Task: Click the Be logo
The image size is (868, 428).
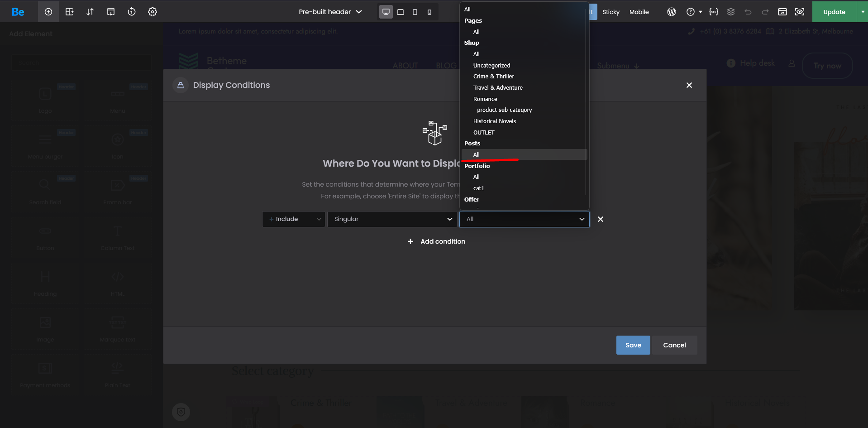Action: (18, 12)
